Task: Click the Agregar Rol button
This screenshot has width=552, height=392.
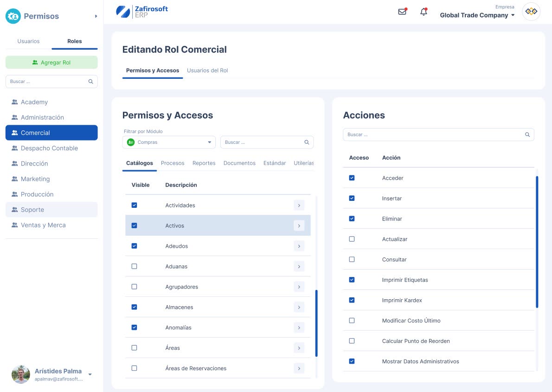Action: click(51, 62)
